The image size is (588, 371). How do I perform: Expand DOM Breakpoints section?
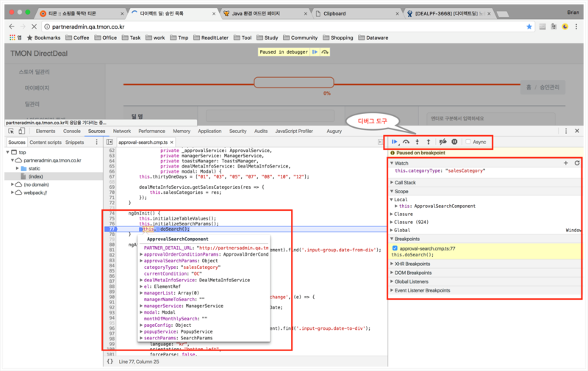(x=392, y=273)
